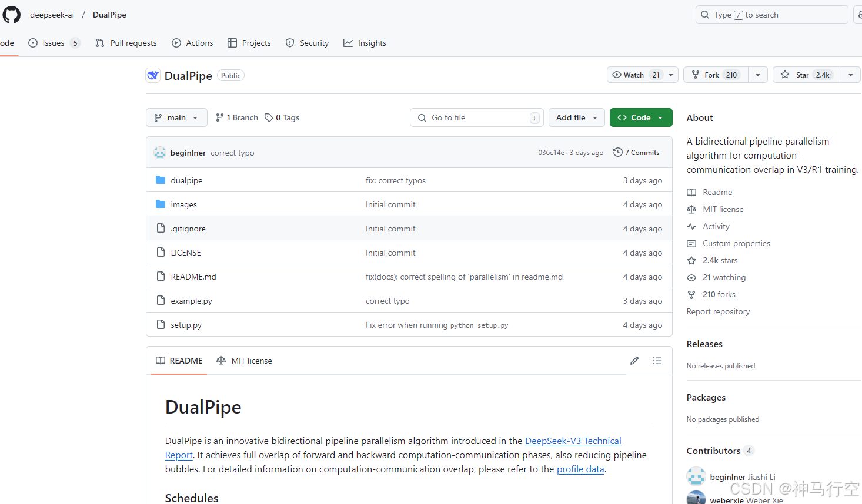
Task: Edit README using the pencil icon
Action: click(634, 361)
